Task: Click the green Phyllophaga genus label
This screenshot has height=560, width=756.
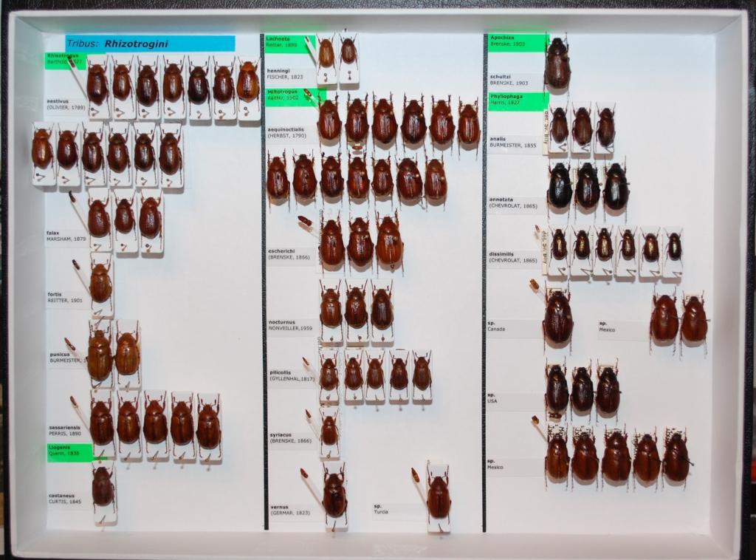Action: [517, 100]
